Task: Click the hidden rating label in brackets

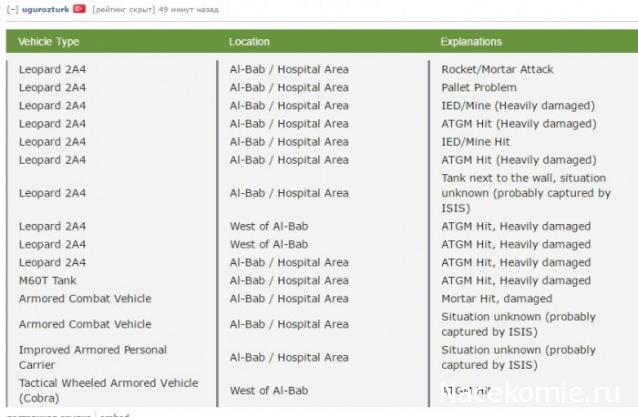Action: [123, 9]
